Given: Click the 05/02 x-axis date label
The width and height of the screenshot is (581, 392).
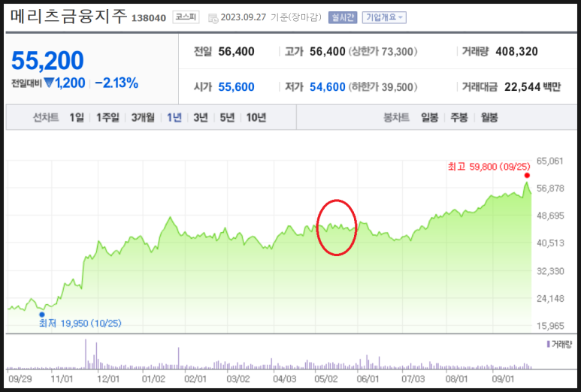Looking at the screenshot, I should click(326, 379).
